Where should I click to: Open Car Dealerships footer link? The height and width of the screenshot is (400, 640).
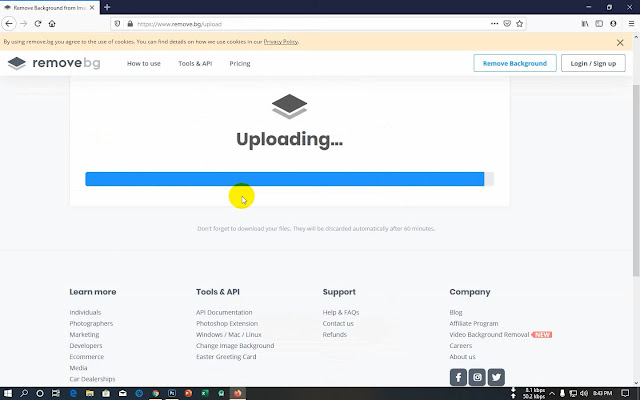(x=92, y=379)
